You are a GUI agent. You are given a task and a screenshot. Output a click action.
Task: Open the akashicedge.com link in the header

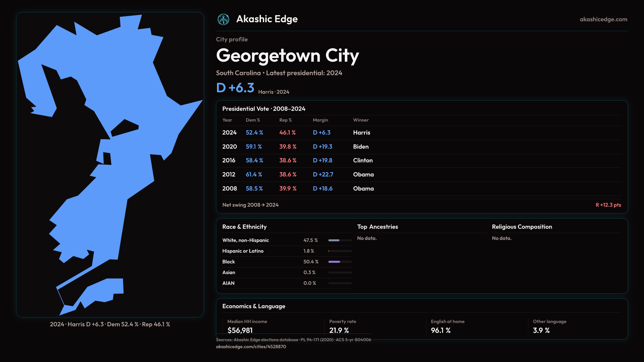[603, 19]
